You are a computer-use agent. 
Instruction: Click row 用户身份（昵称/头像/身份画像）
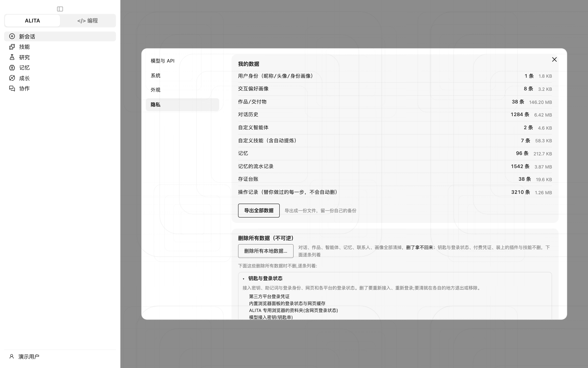pyautogui.click(x=395, y=76)
